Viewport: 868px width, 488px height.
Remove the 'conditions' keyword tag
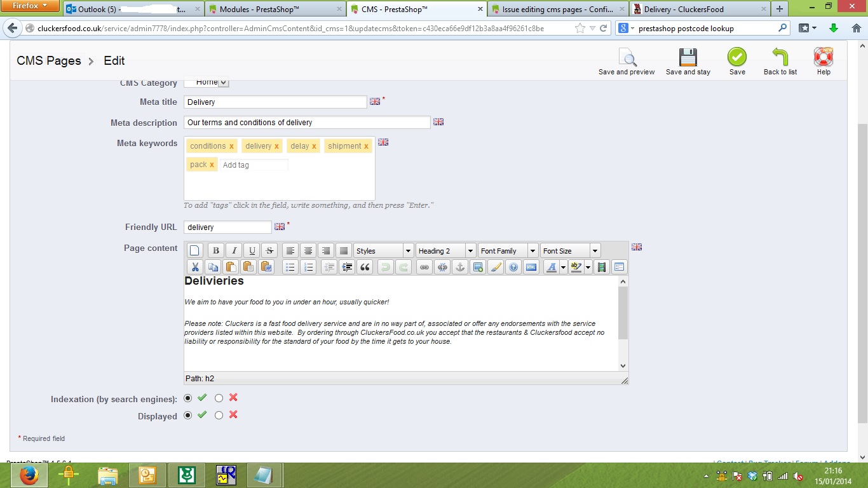pyautogui.click(x=231, y=146)
